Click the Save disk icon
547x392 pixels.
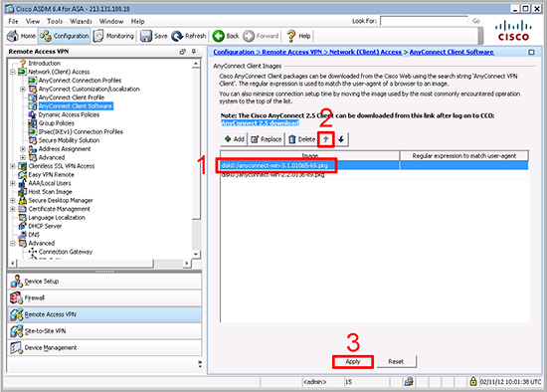tap(146, 36)
